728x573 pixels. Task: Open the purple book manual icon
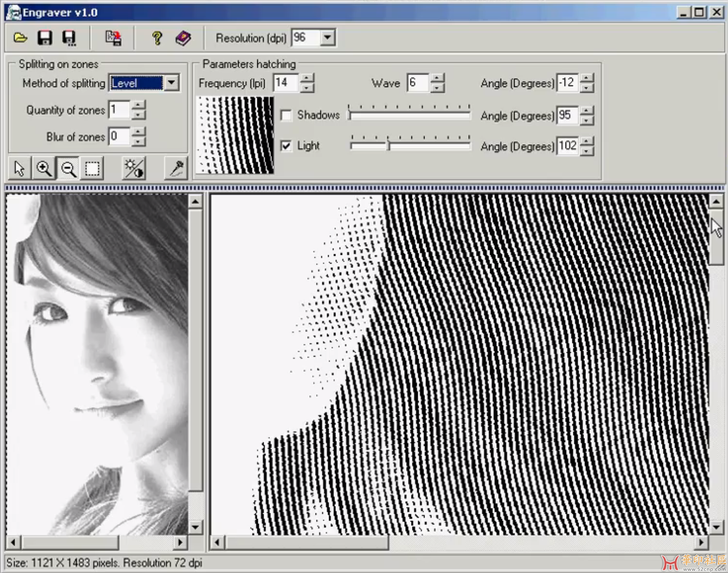[183, 38]
